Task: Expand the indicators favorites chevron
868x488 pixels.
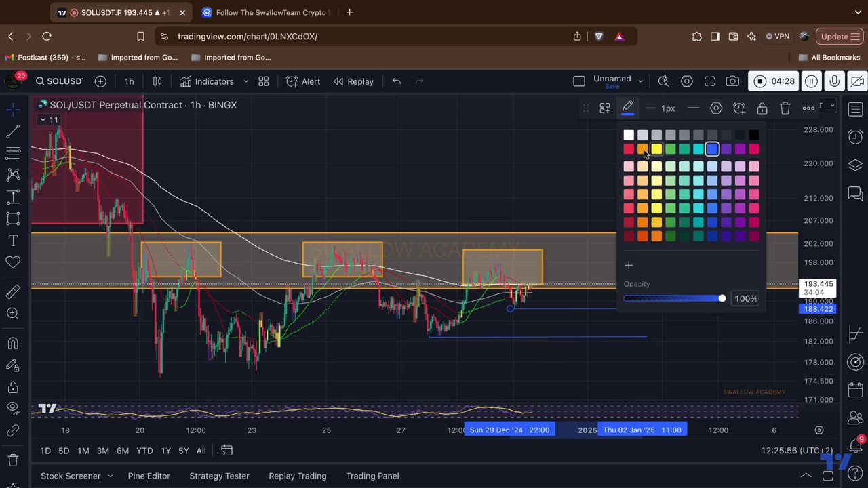Action: [245, 81]
